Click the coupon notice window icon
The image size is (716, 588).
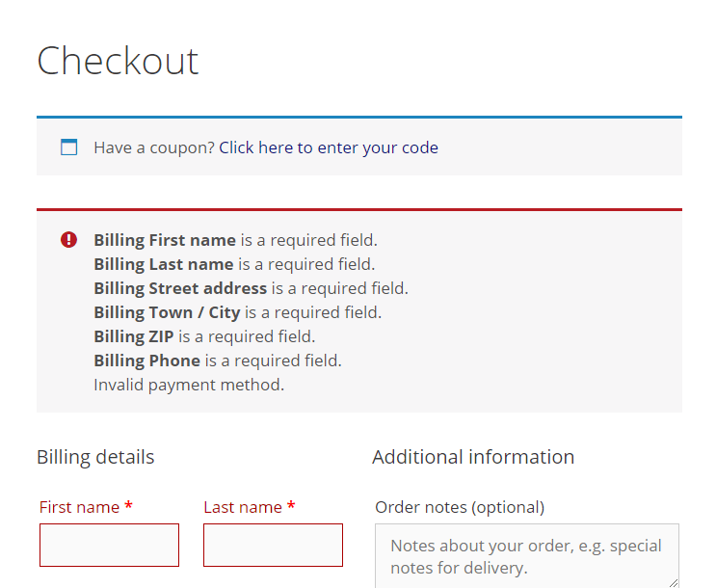68,147
